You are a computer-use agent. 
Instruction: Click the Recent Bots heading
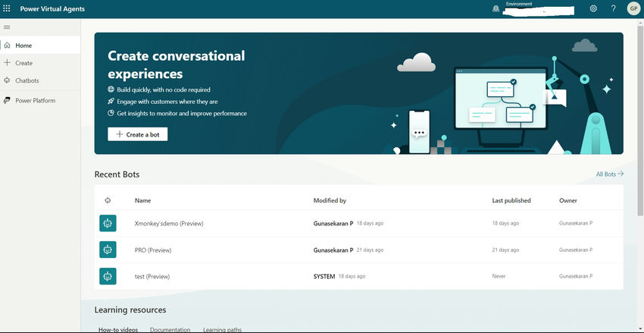coord(117,174)
